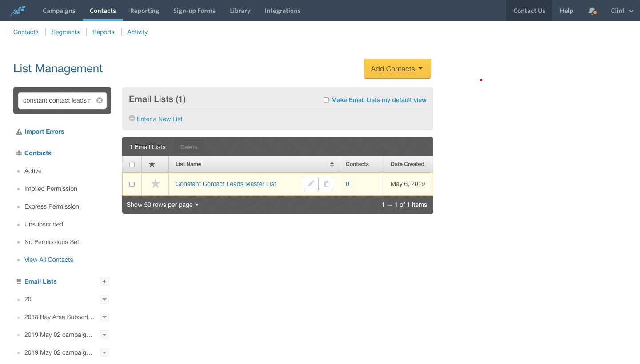This screenshot has height=364, width=640.
Task: Click the View All Contacts link
Action: (x=49, y=260)
